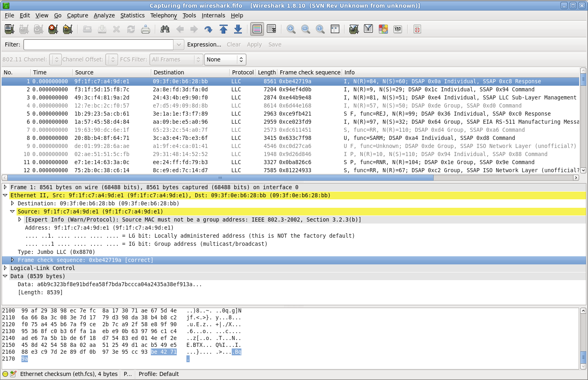Viewport: 588px width, 380px height.
Task: Open the Channel Offset dropdown
Action: (x=112, y=59)
